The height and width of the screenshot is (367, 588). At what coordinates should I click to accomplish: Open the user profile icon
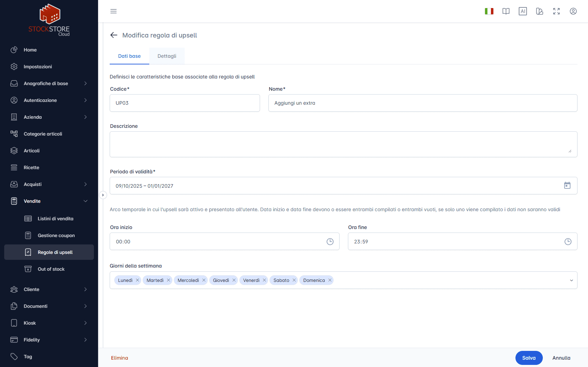(573, 11)
